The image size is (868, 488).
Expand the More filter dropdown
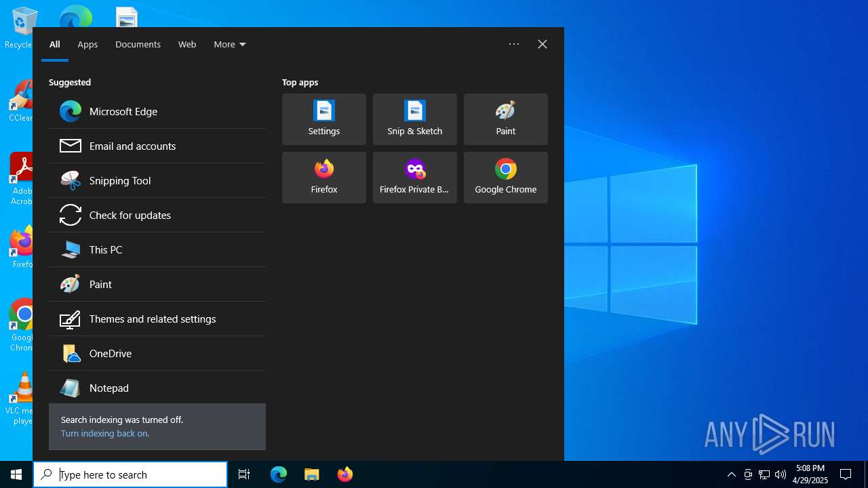point(230,44)
